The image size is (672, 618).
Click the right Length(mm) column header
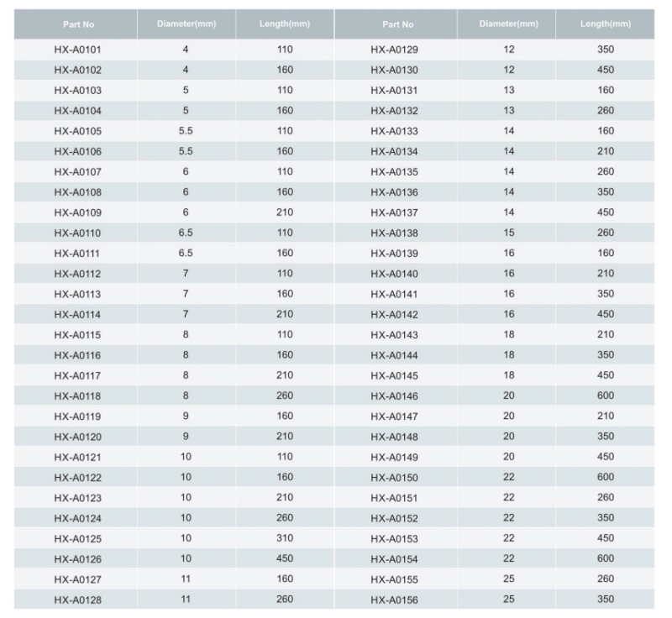pos(606,24)
